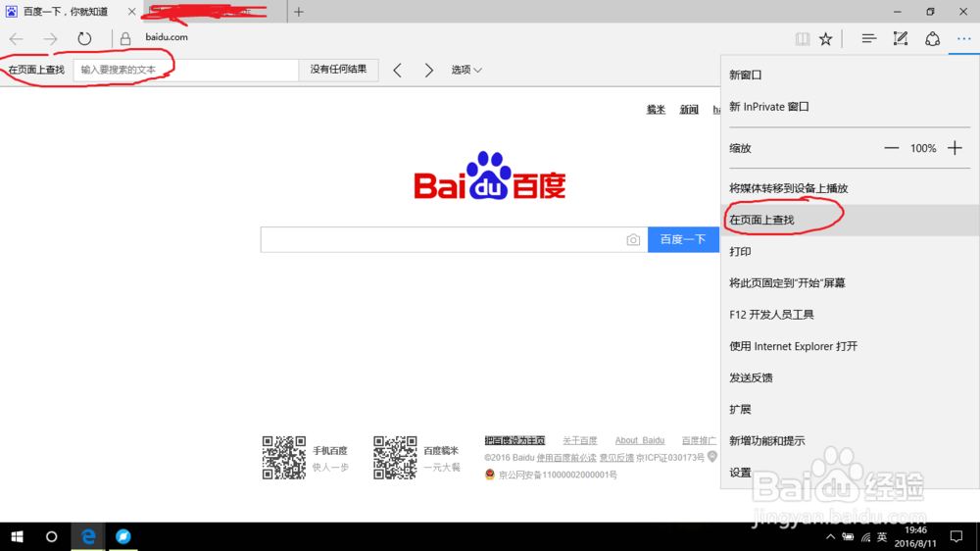Screen dimensions: 980x551
Task: Go to next find result arrow
Action: coord(429,70)
